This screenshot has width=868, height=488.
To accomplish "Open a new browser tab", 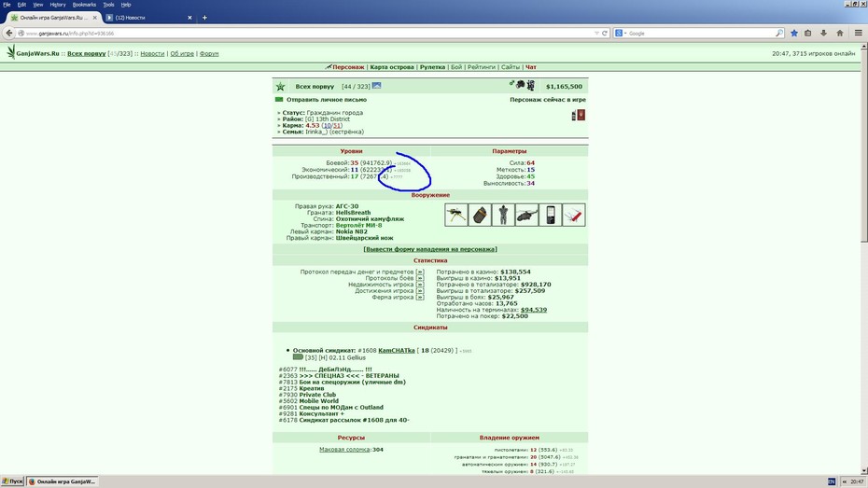I will click(x=204, y=18).
